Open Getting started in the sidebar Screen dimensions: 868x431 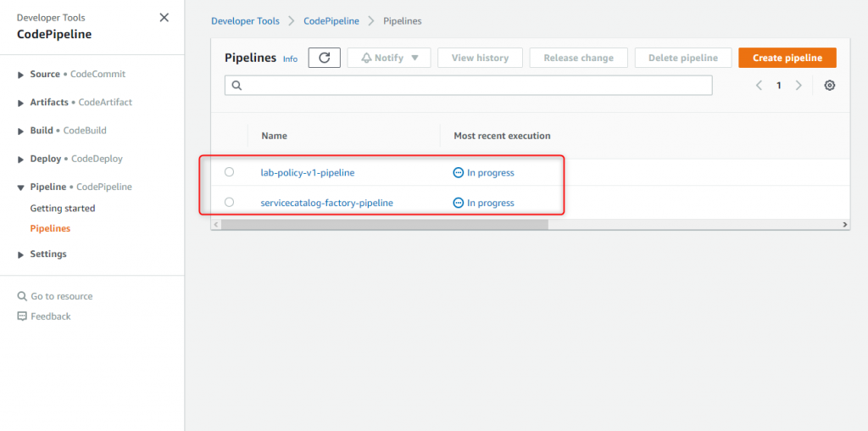click(x=63, y=209)
